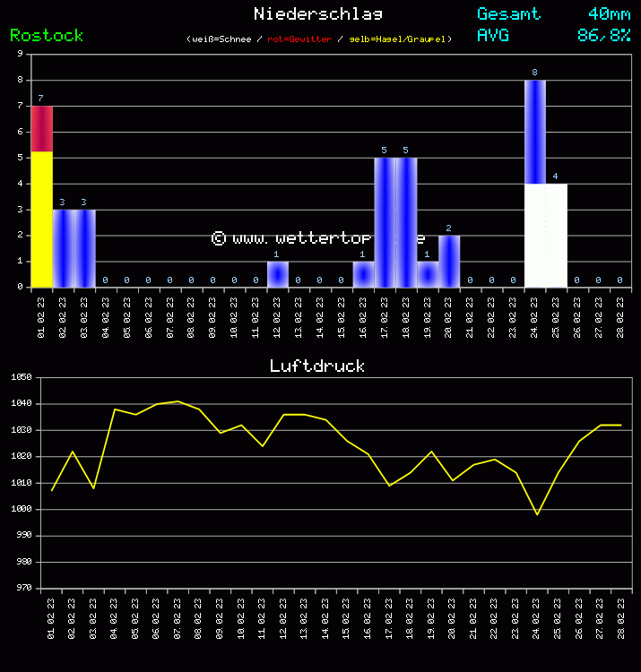Click the Gesamt label
Image resolution: width=641 pixels, height=672 pixels.
[508, 13]
